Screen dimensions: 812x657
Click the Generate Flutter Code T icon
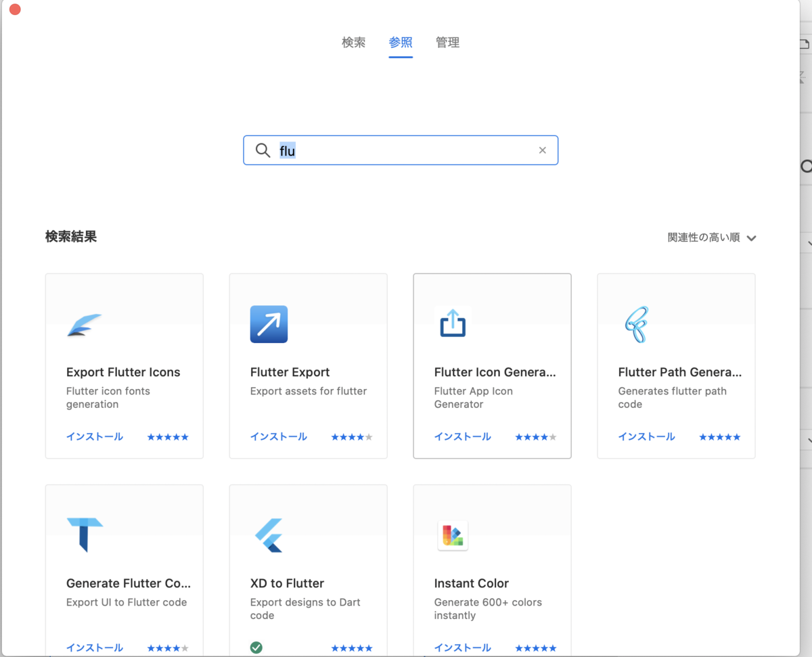(85, 535)
